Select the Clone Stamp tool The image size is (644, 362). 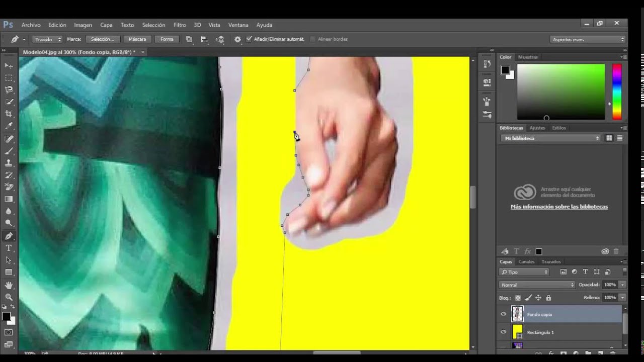coord(9,163)
